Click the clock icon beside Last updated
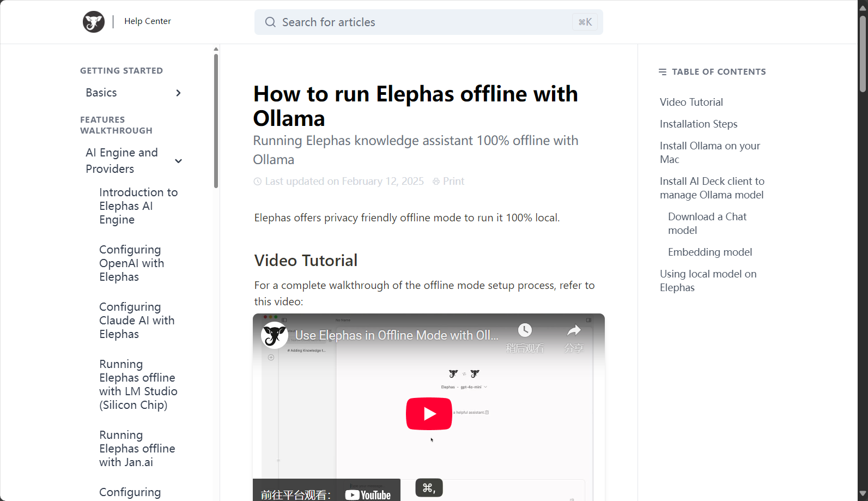This screenshot has width=868, height=501. 258,182
